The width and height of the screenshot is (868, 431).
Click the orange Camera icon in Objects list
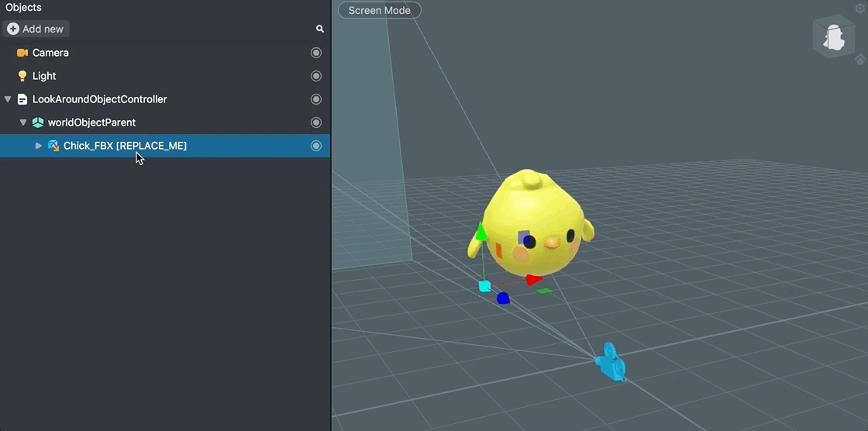coord(22,53)
